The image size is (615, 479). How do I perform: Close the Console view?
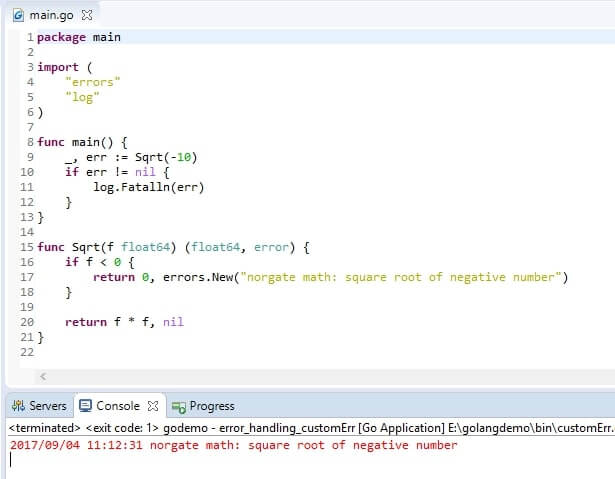153,406
